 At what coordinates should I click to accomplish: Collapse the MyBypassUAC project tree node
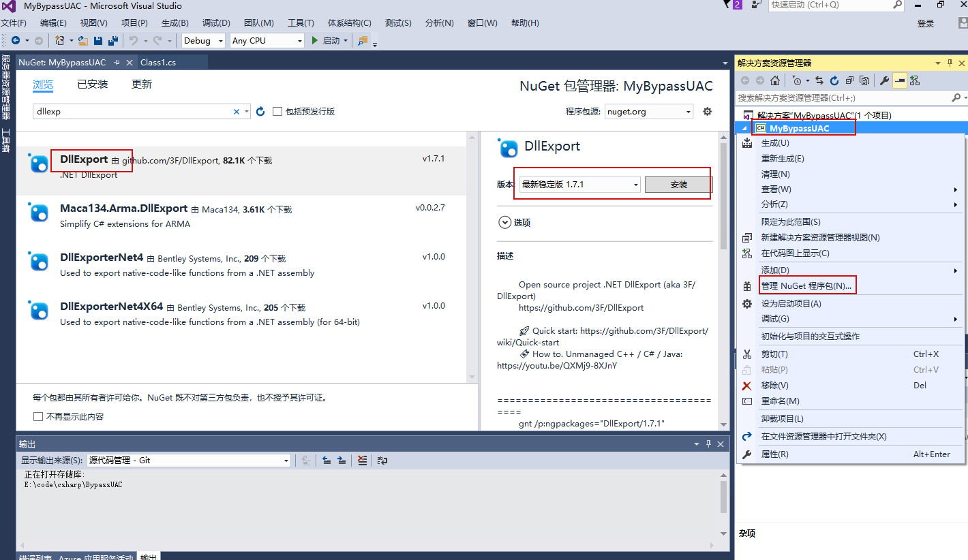(x=745, y=128)
